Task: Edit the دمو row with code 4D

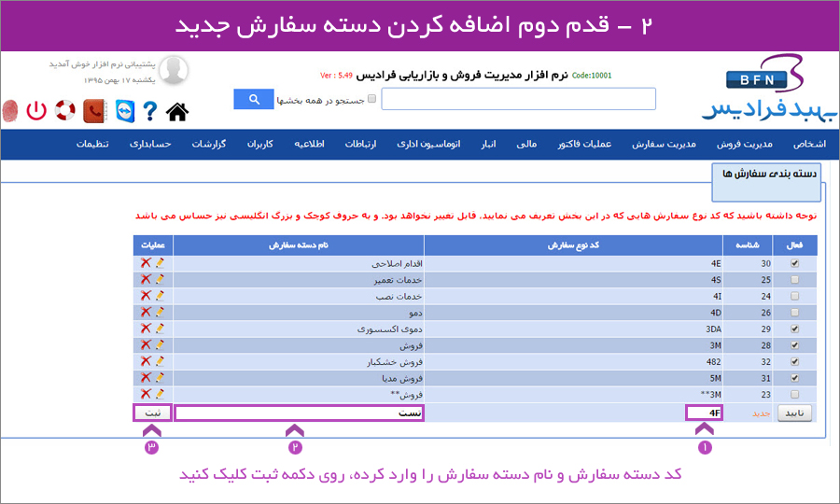Action: coord(160,312)
